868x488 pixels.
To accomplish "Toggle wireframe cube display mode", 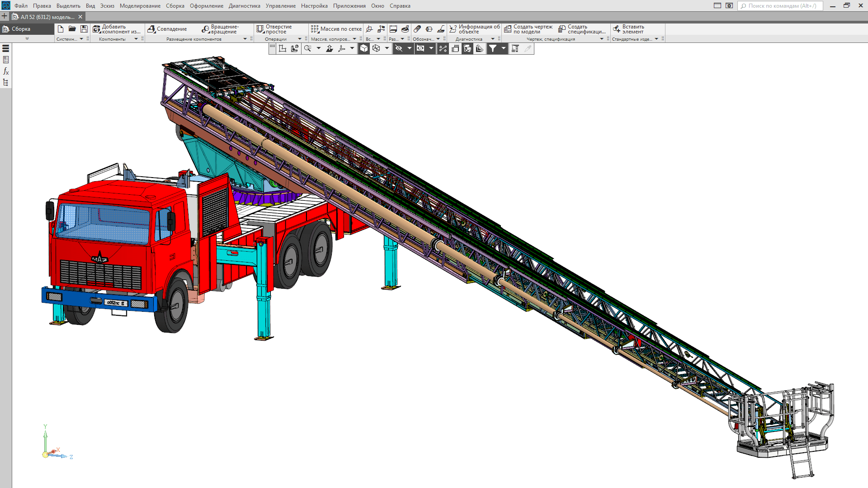I will coord(376,48).
